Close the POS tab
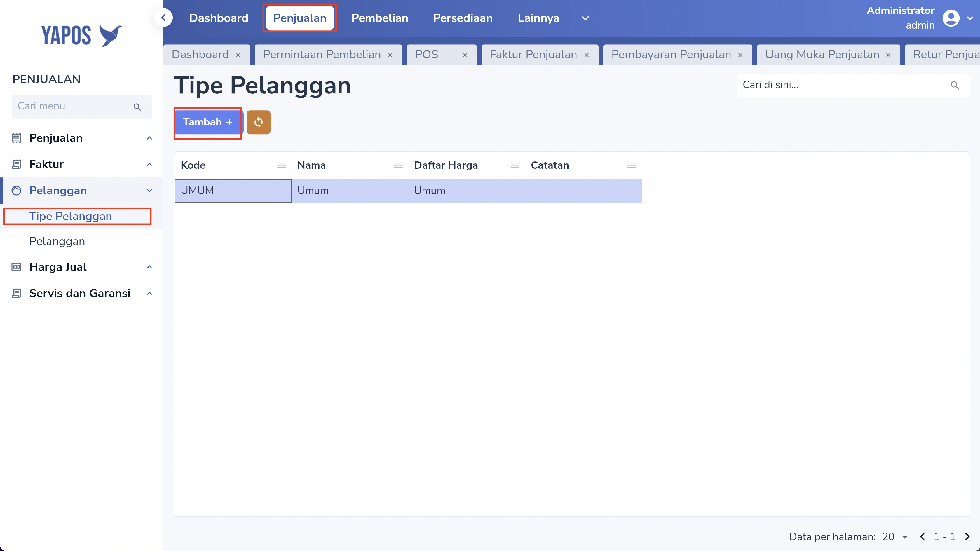The width and height of the screenshot is (980, 551). pos(465,55)
